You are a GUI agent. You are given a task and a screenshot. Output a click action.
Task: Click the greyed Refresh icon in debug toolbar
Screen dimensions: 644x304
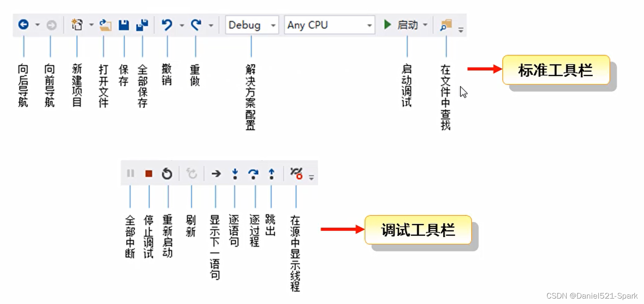pos(191,173)
